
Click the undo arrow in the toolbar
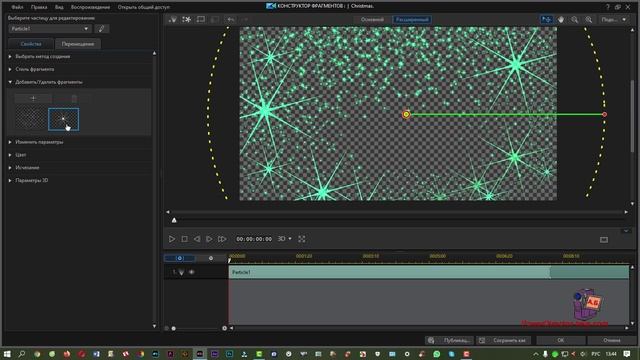tap(231, 19)
